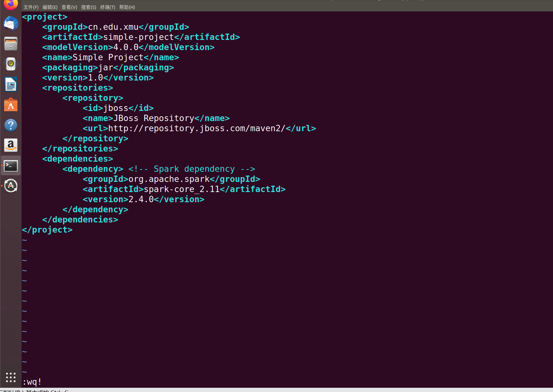Click the :wq! command line

click(32, 382)
